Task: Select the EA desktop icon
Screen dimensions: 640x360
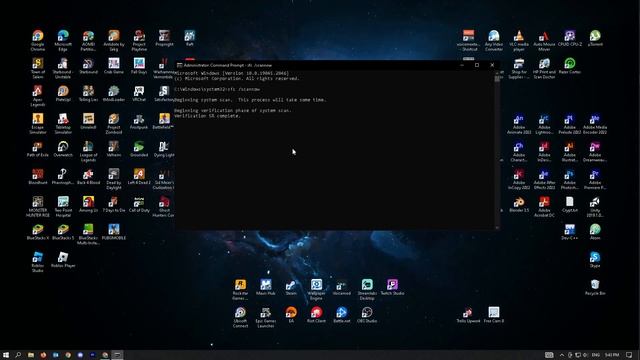Action: [x=291, y=315]
